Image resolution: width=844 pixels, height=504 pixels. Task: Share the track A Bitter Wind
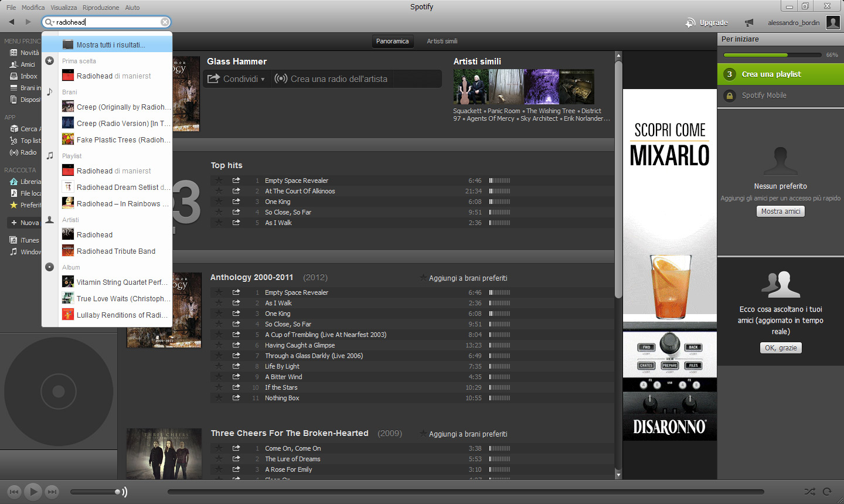pos(236,377)
